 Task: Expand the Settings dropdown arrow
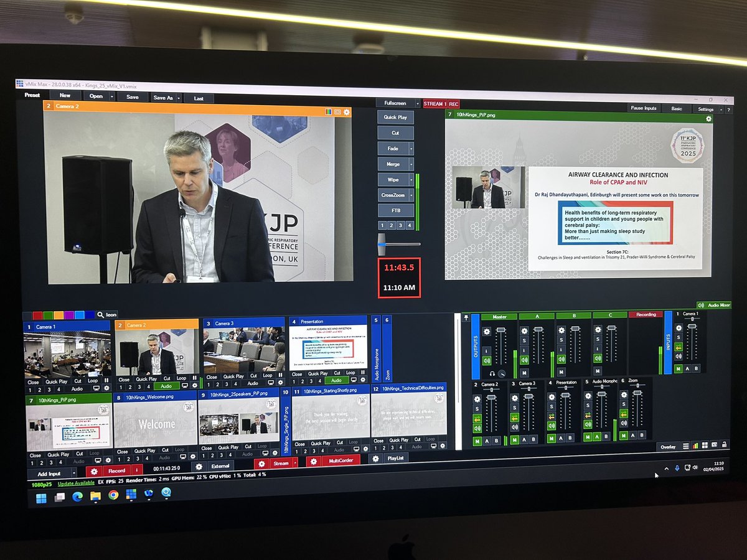coord(721,110)
